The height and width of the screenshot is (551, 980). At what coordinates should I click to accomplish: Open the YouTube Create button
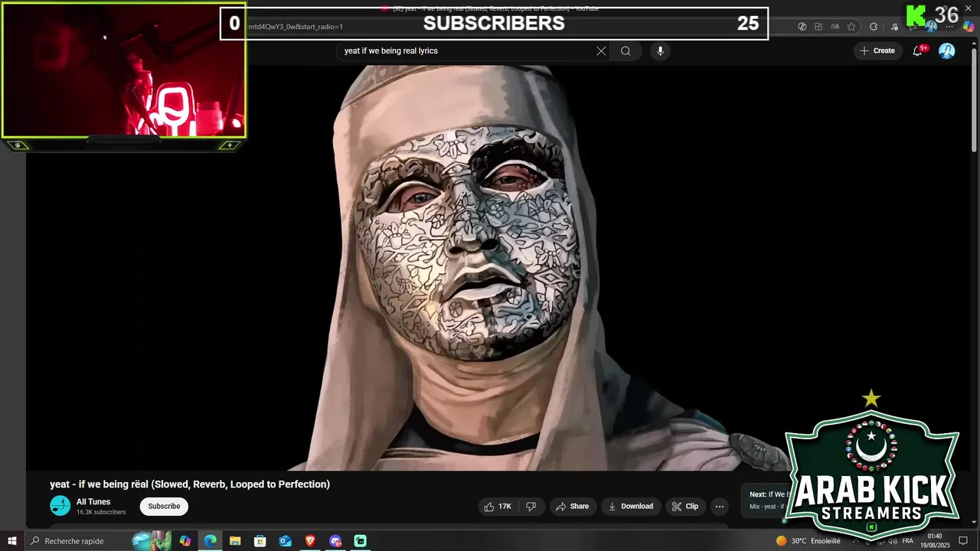(877, 51)
